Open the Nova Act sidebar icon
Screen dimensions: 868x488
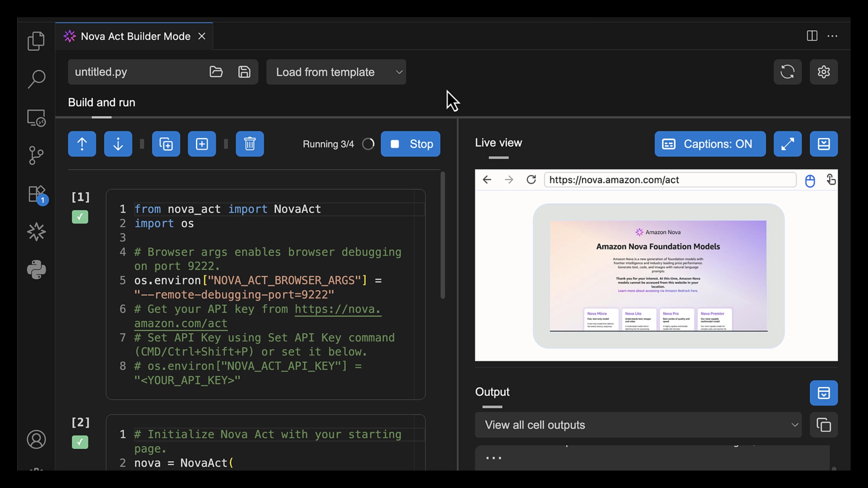point(36,232)
